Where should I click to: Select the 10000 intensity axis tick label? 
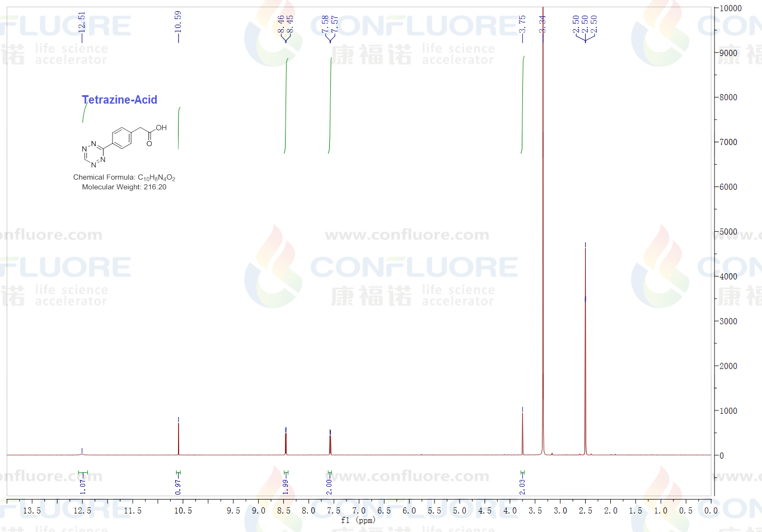point(731,8)
